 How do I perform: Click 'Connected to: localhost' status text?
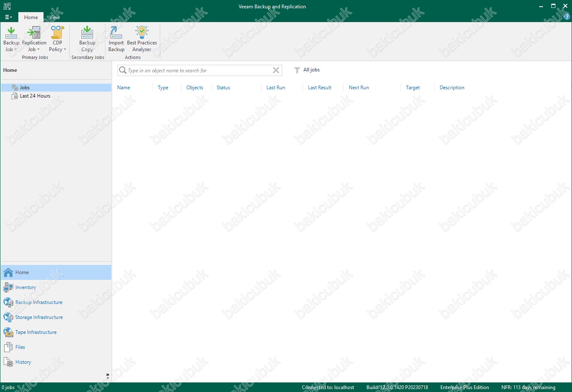pyautogui.click(x=328, y=387)
